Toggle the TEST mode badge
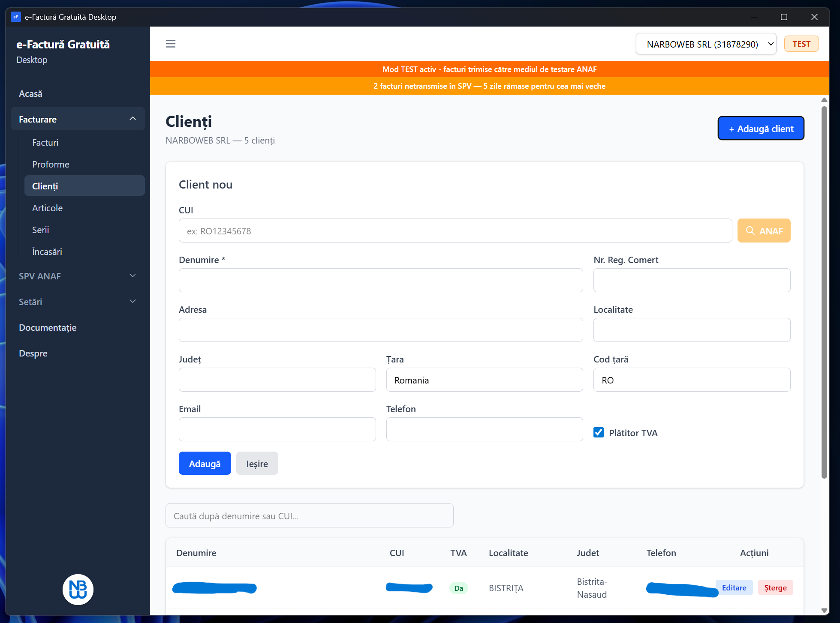This screenshot has width=840, height=623. tap(801, 44)
